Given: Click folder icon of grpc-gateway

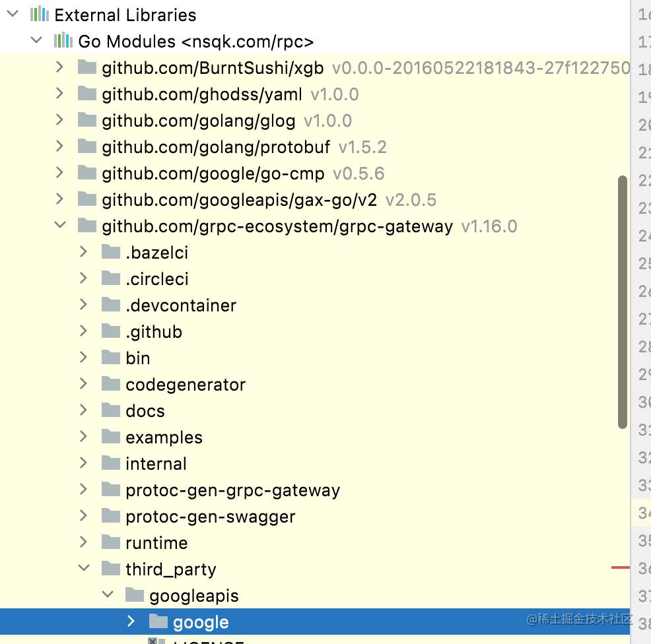Looking at the screenshot, I should pyautogui.click(x=87, y=225).
